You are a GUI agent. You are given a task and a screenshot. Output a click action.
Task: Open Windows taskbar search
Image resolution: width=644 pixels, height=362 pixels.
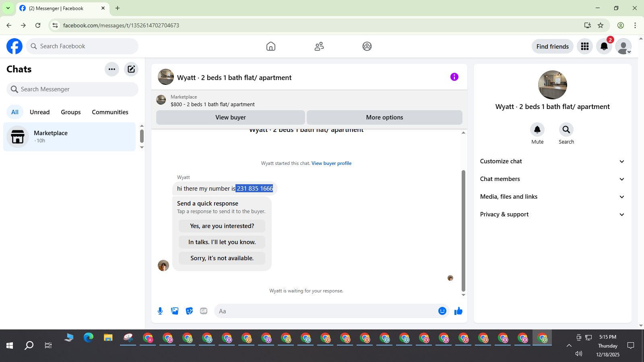pos(29,346)
